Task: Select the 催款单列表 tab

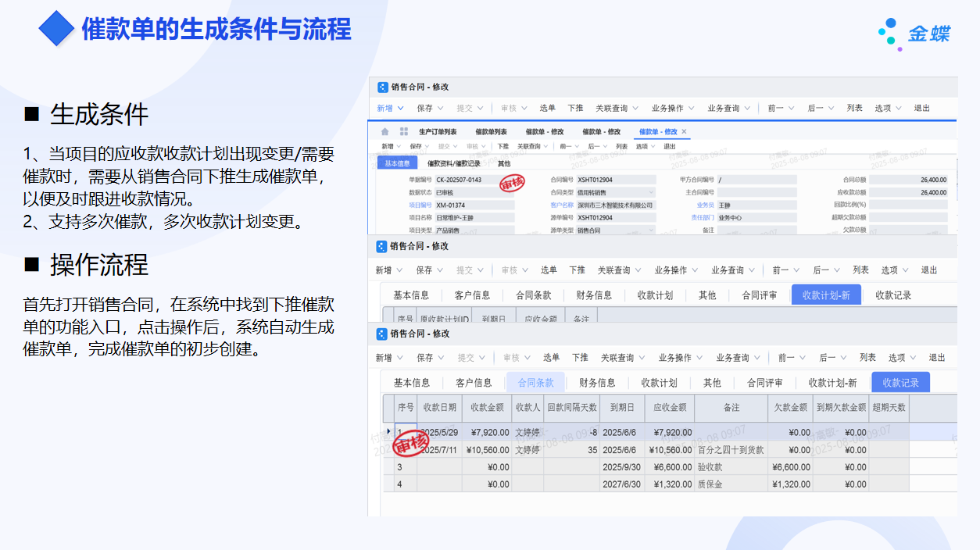Action: point(491,132)
